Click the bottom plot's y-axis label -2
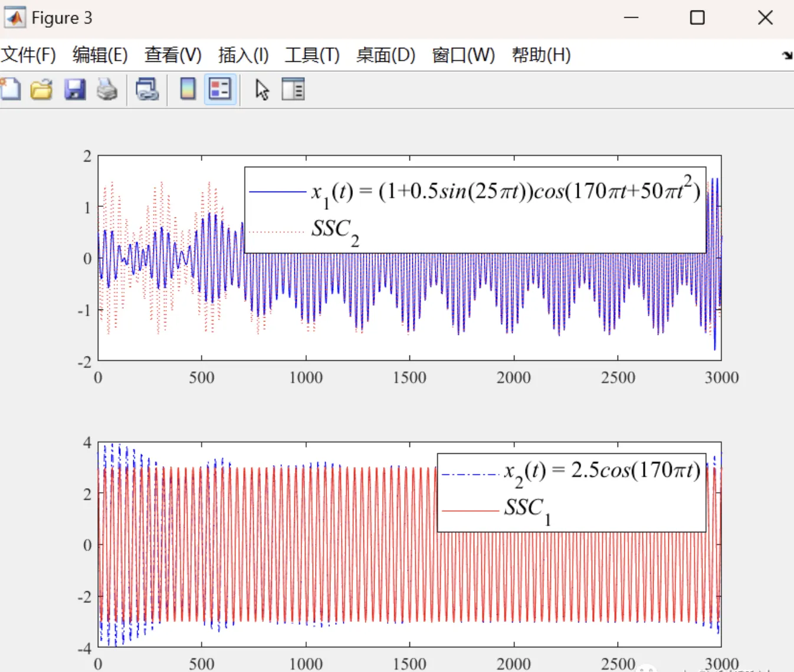This screenshot has height=672, width=794. point(85,597)
